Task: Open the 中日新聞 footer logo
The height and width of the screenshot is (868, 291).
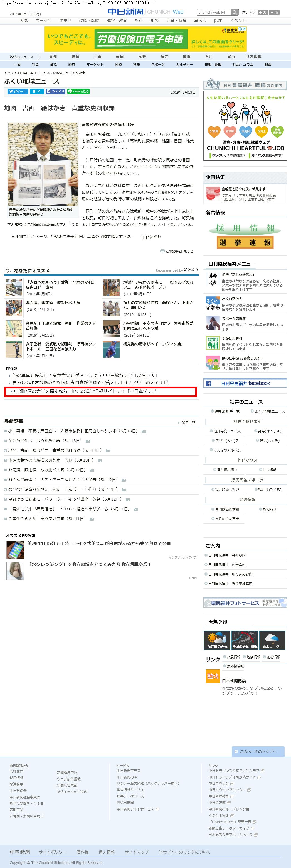Action: tap(20, 852)
